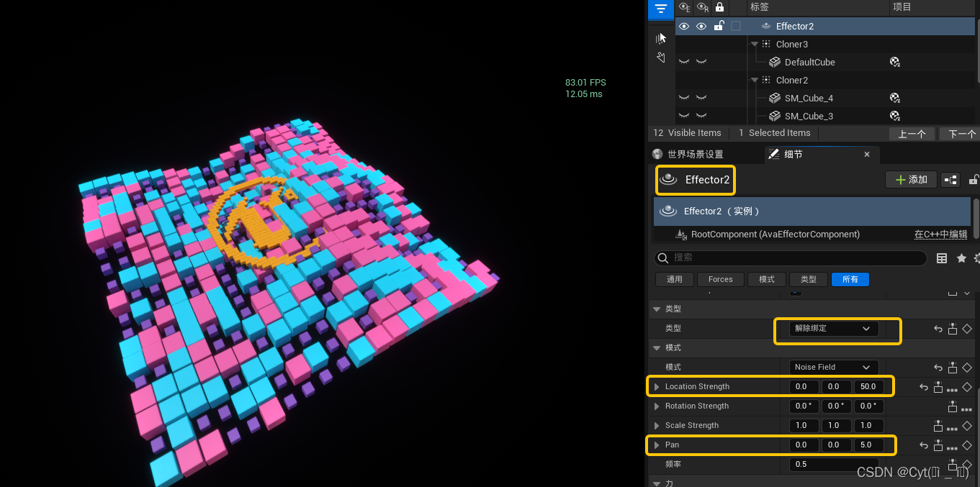The height and width of the screenshot is (487, 980).
Task: Toggle favorites star filter in details
Action: [x=961, y=258]
